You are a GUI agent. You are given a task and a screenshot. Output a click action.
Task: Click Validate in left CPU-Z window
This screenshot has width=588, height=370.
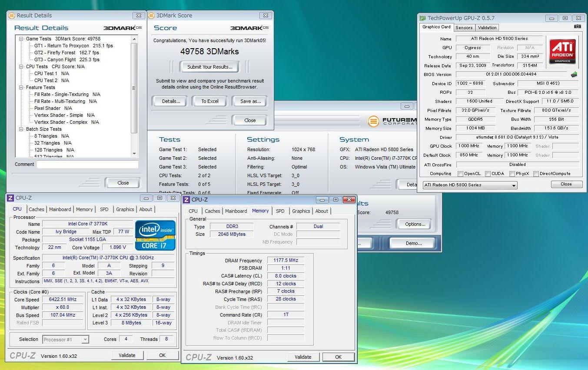click(127, 355)
